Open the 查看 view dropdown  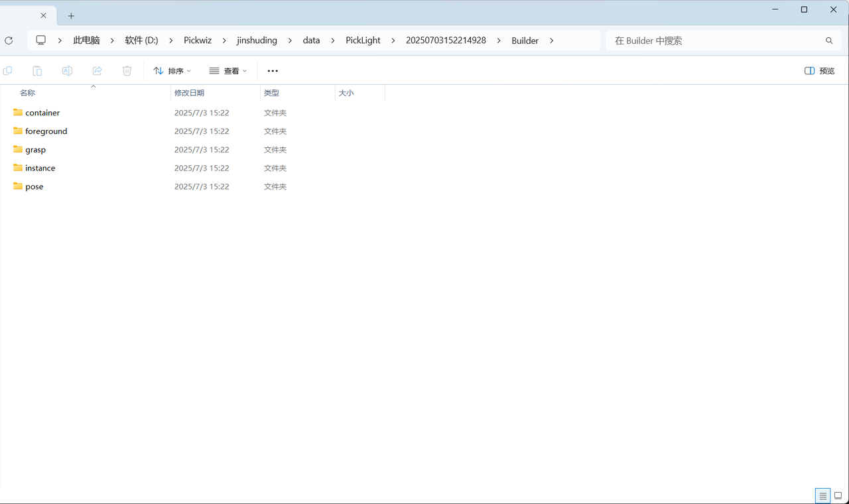tap(228, 71)
